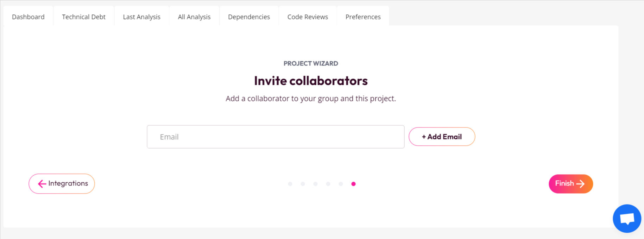Select the fourth wizard progress dot
Screen dimensions: 644x239
coord(328,183)
